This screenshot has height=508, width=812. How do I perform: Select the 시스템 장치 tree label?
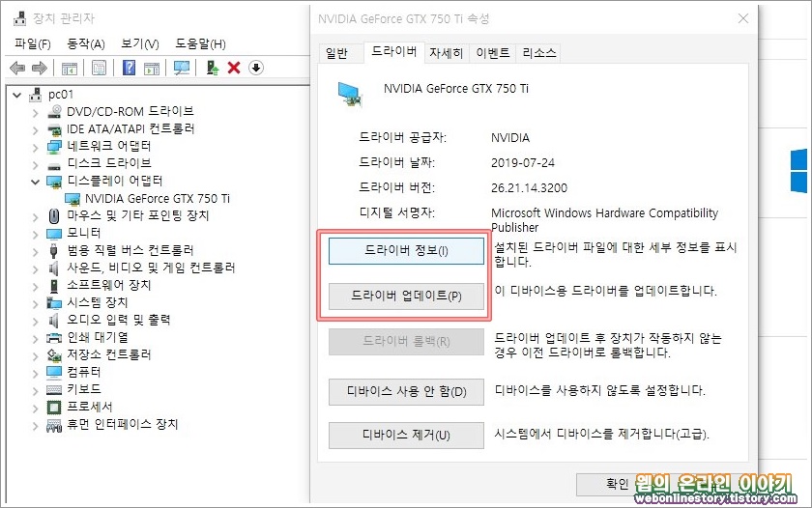coord(98,302)
